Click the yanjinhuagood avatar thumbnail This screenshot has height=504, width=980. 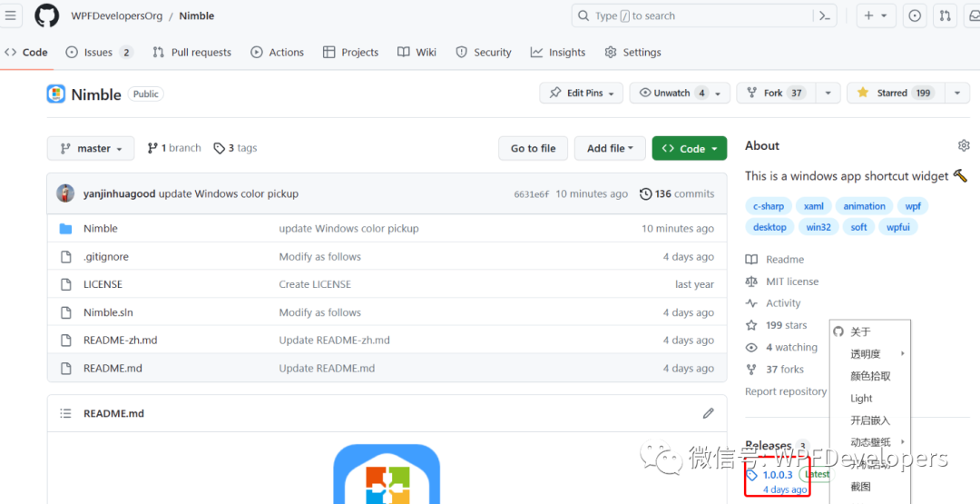click(x=65, y=193)
